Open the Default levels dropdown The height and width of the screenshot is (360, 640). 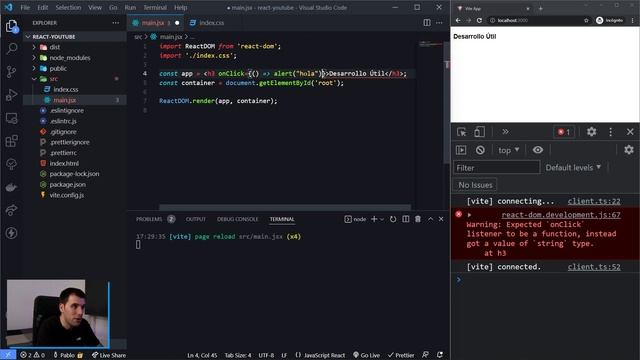click(573, 168)
